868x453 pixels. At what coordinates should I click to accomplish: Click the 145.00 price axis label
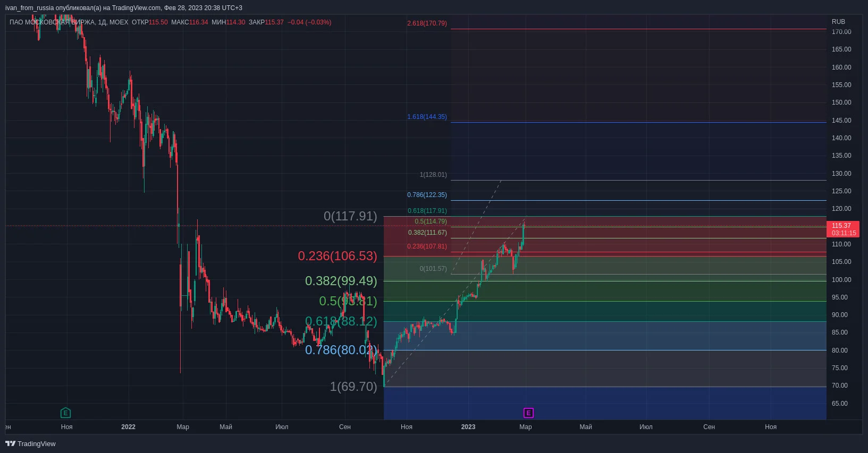point(841,121)
